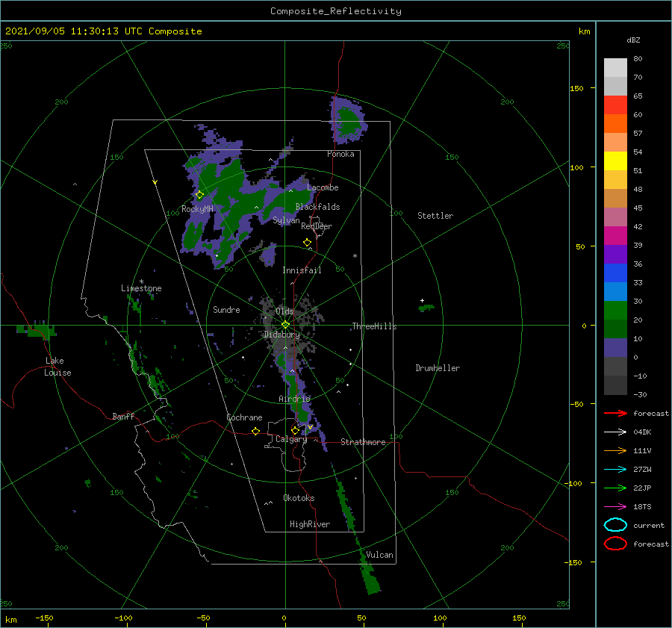672x628 pixels.
Task: Select the 54 dBZ yellow color swatch
Action: (615, 161)
